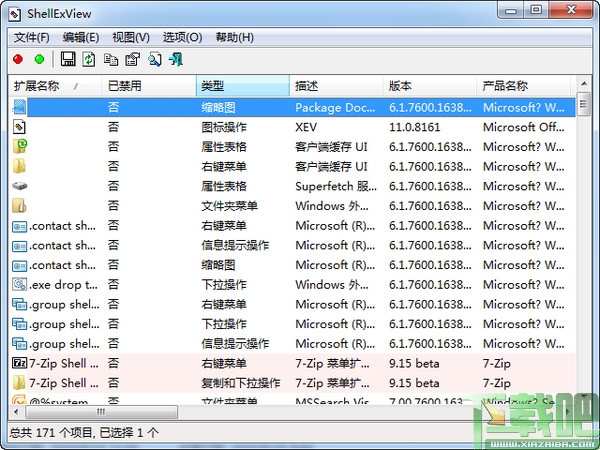Click the 文件夹菜单 type cell beside Windows 外...
The height and width of the screenshot is (450, 600).
point(230,206)
